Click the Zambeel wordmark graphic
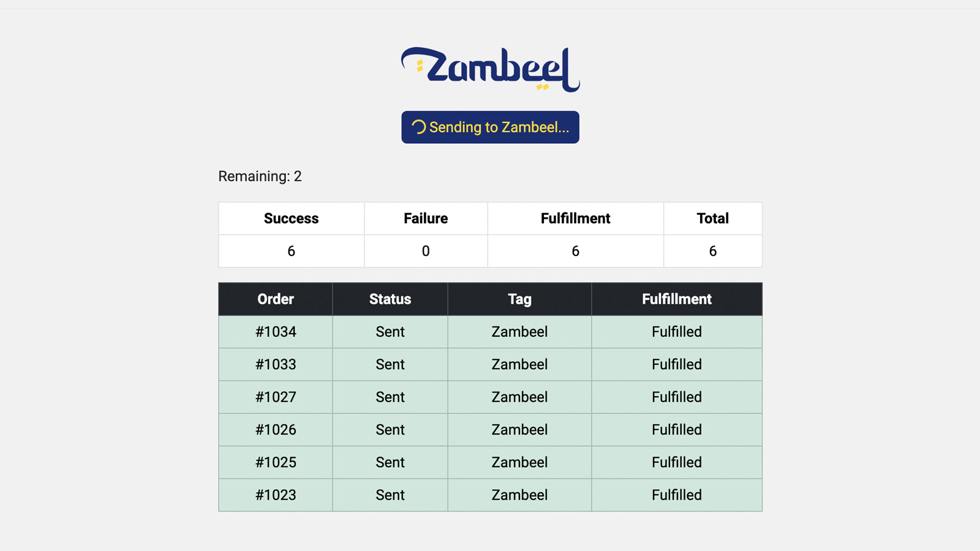This screenshot has width=980, height=551. tap(490, 67)
